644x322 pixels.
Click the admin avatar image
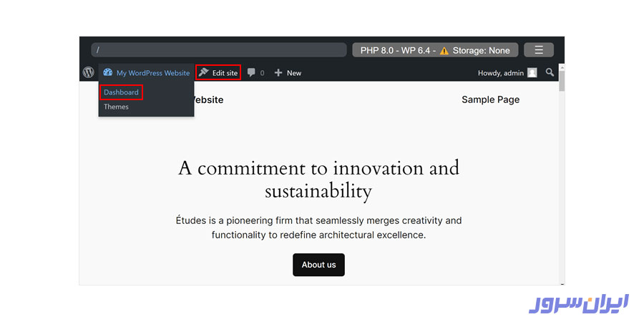[x=532, y=73]
